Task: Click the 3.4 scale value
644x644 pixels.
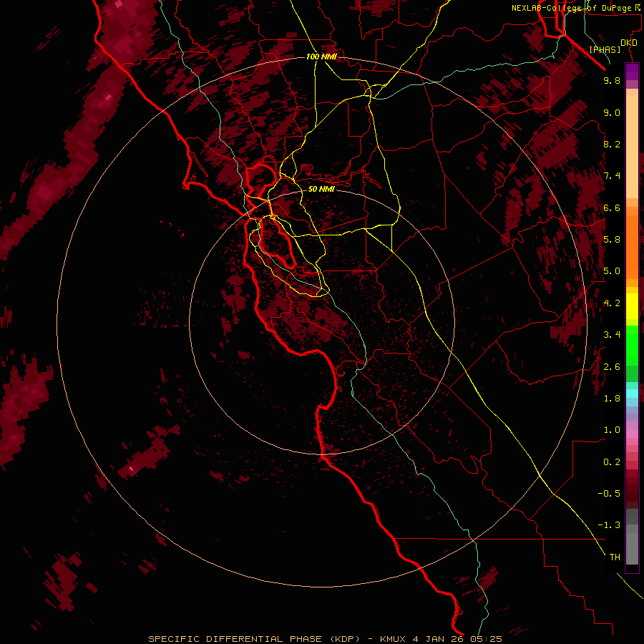Action: pos(612,335)
